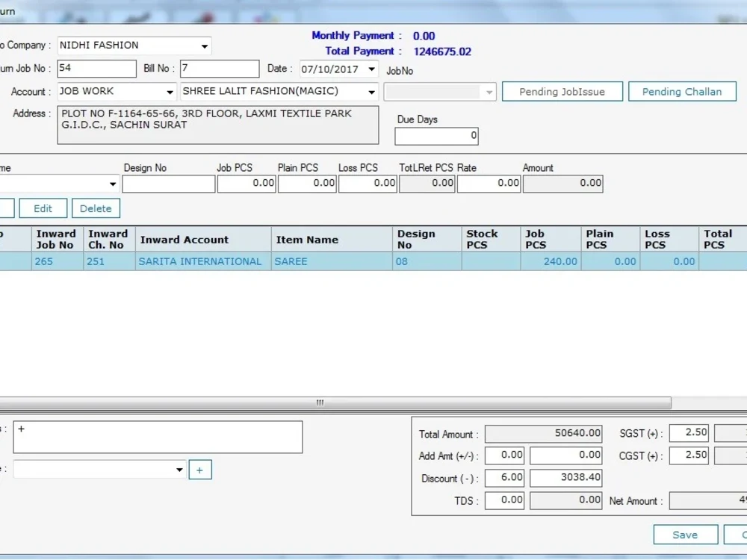Select the 240.00 Job PCS cell
The image size is (747, 560).
[x=551, y=261]
